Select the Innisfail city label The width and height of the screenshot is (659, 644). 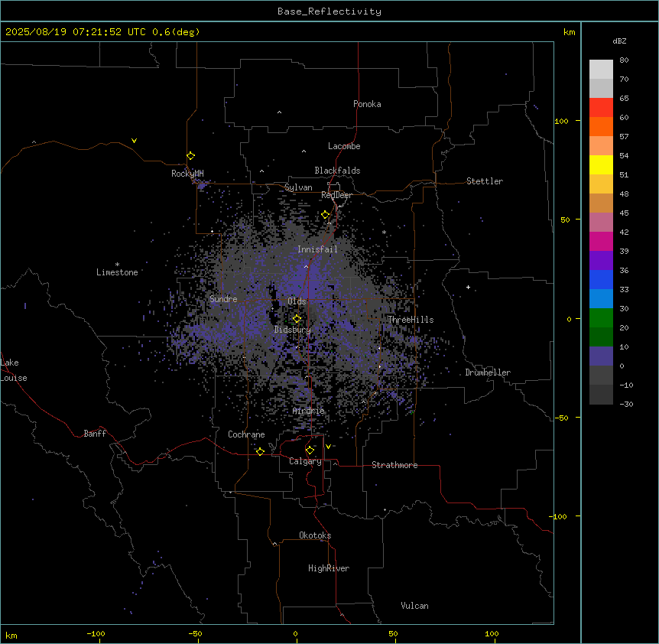[317, 249]
